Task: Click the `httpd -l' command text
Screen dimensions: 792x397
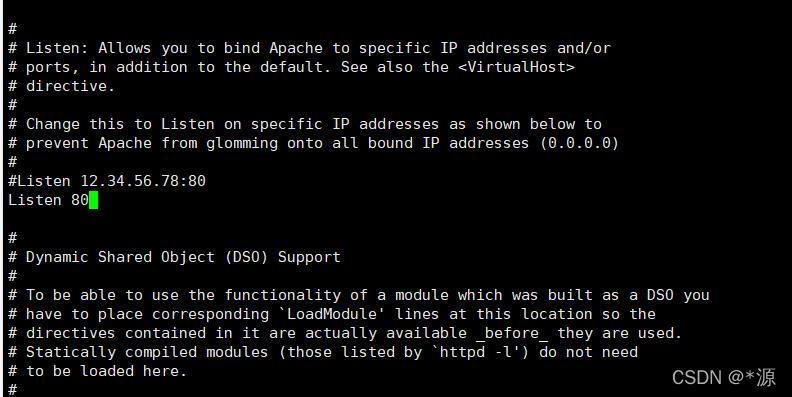Action: click(x=480, y=352)
